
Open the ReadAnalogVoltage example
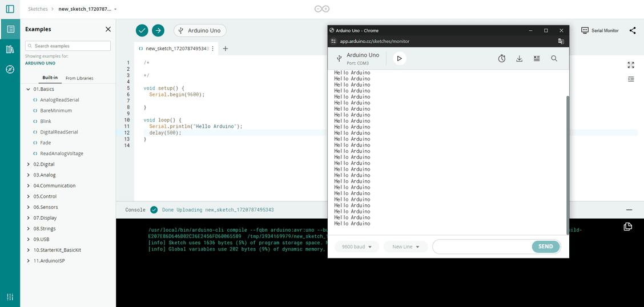pos(62,153)
